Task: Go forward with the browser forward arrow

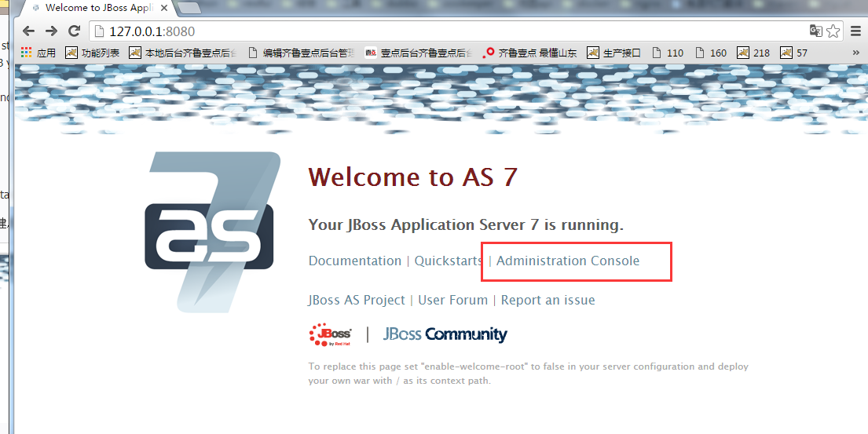Action: (51, 31)
